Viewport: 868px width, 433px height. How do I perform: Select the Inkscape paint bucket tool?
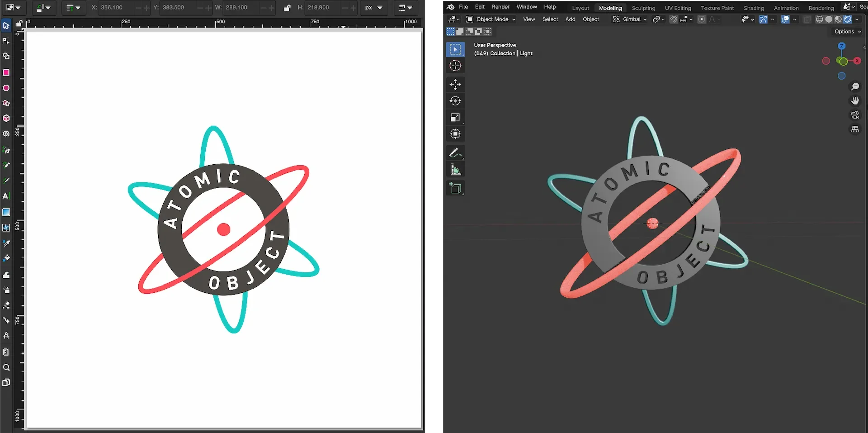tap(6, 258)
